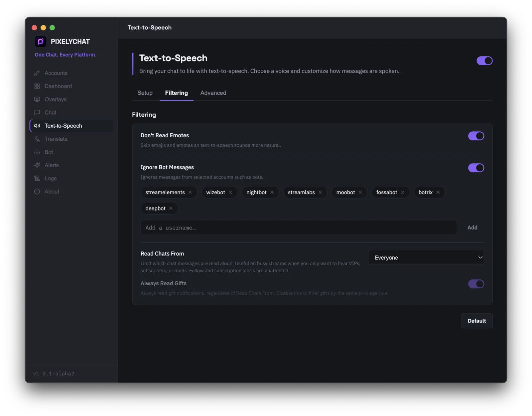Image resolution: width=532 pixels, height=416 pixels.
Task: Open the Read Chats From dropdown
Action: [426, 257]
